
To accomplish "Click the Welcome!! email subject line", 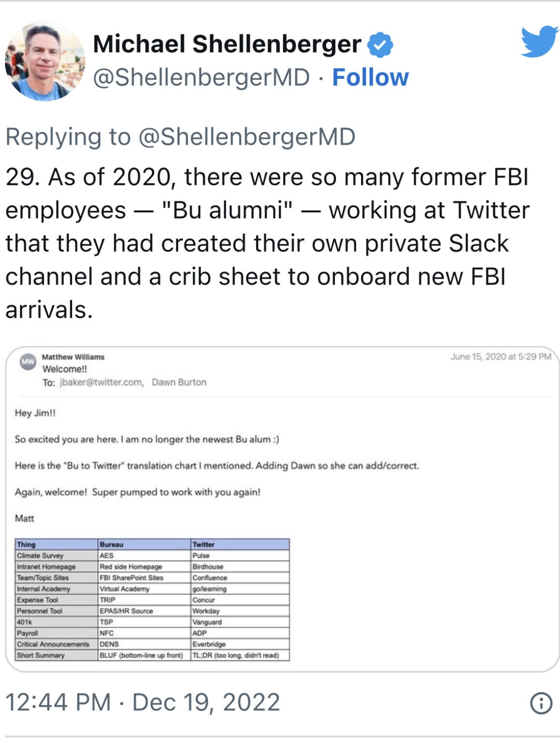I will pyautogui.click(x=65, y=369).
